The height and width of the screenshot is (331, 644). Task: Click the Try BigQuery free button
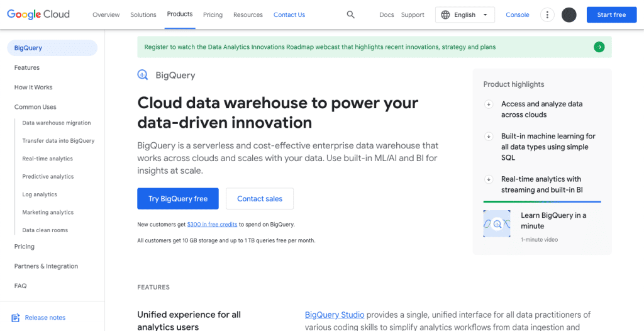pos(178,199)
